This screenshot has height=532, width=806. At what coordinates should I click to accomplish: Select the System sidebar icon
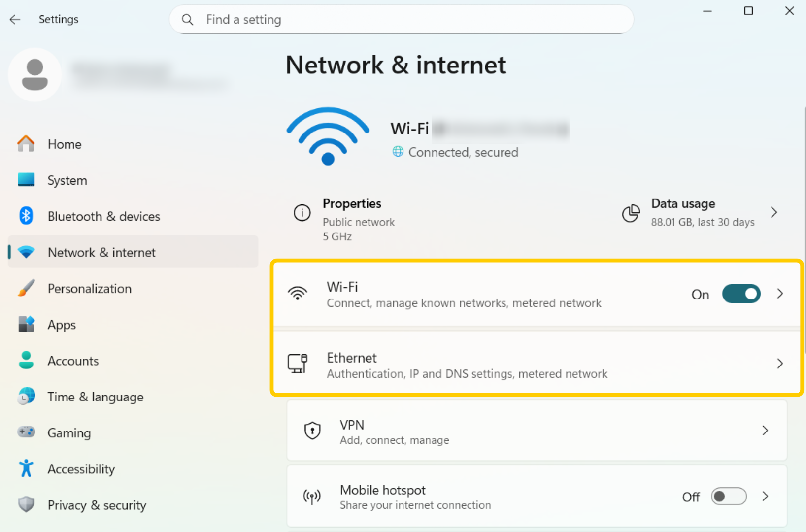click(26, 180)
